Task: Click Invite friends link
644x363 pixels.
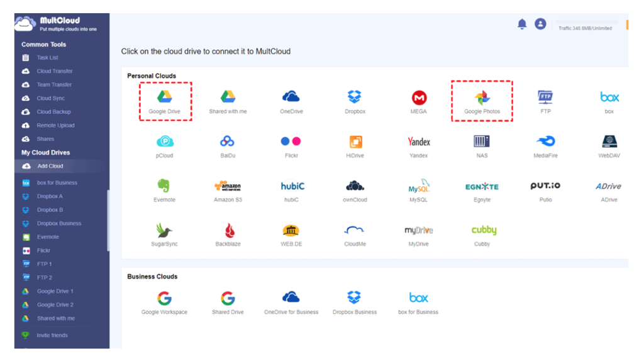Action: (x=52, y=335)
